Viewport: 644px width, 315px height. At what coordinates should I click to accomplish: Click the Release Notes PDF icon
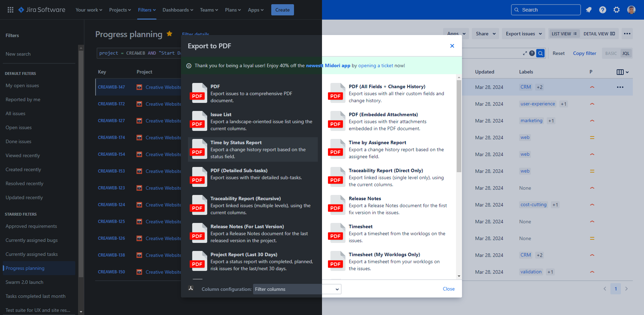(x=337, y=205)
